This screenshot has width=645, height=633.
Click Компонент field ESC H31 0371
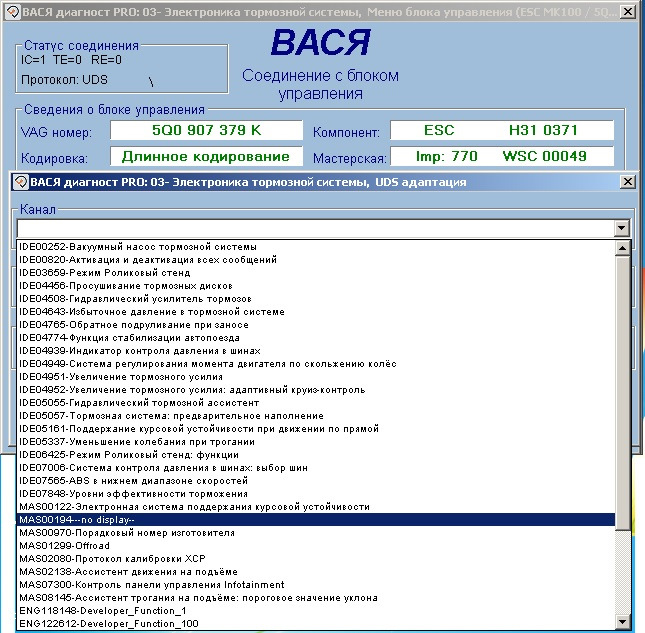point(502,130)
